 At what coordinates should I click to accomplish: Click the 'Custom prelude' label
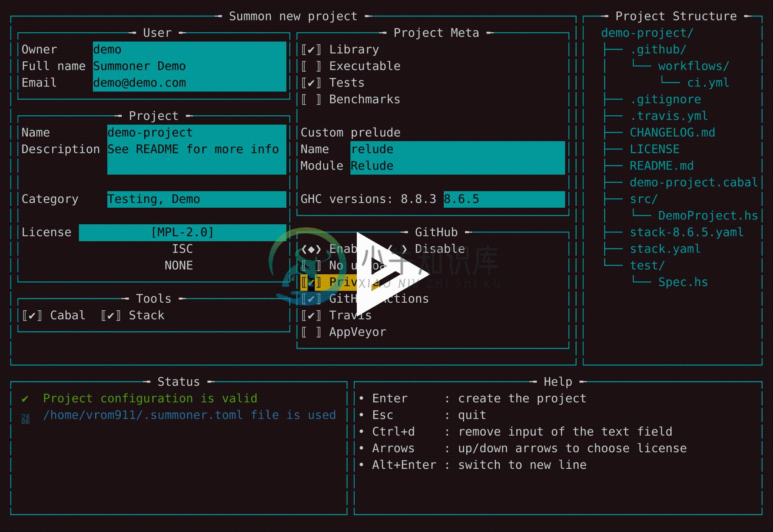click(350, 133)
